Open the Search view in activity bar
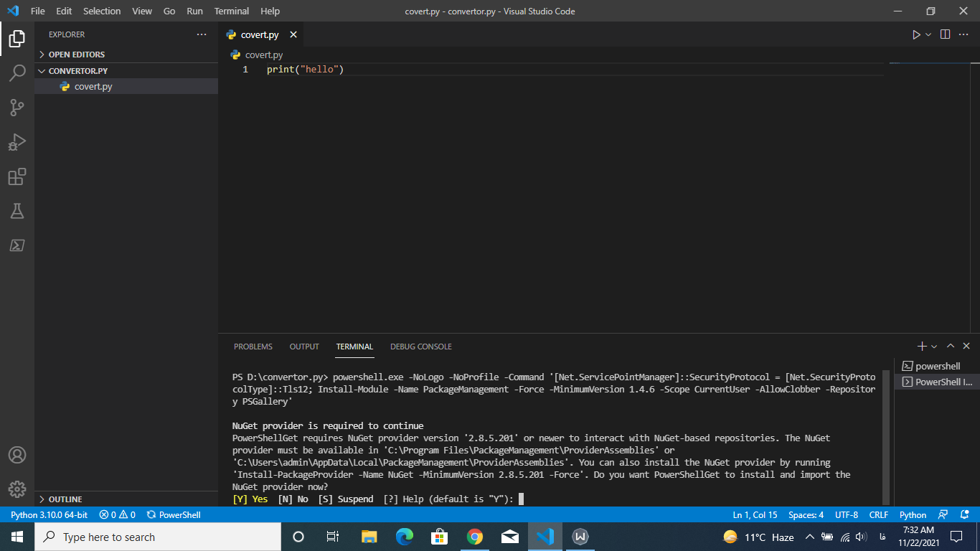 (17, 73)
